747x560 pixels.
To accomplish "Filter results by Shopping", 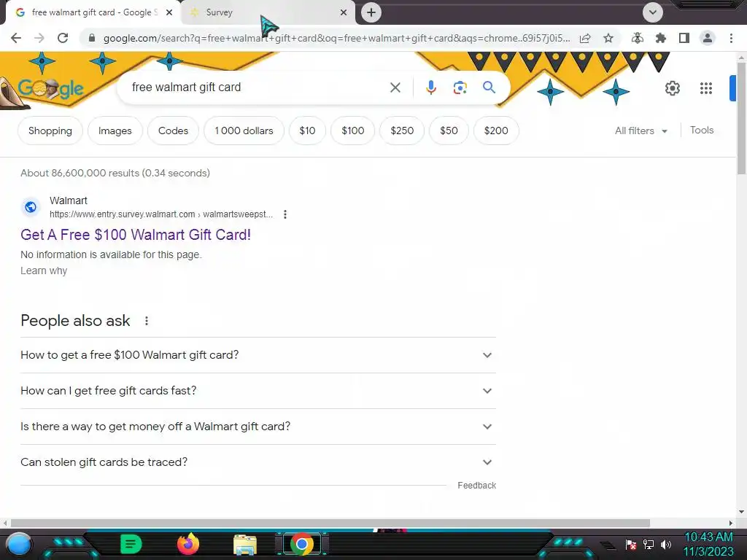I will tap(50, 131).
